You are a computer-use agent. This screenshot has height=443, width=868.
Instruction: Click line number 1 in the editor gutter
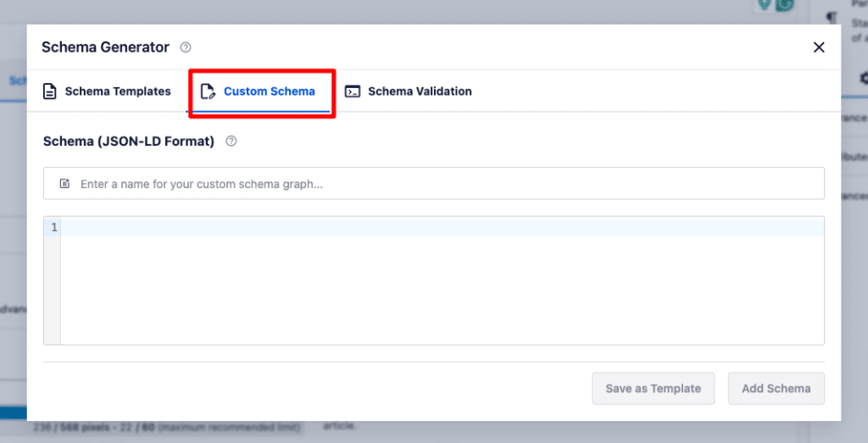pos(53,228)
